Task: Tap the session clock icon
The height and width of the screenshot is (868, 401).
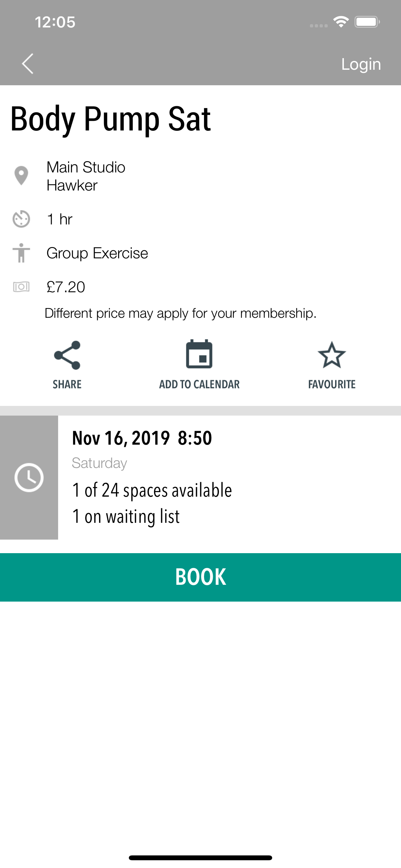Action: pyautogui.click(x=29, y=477)
